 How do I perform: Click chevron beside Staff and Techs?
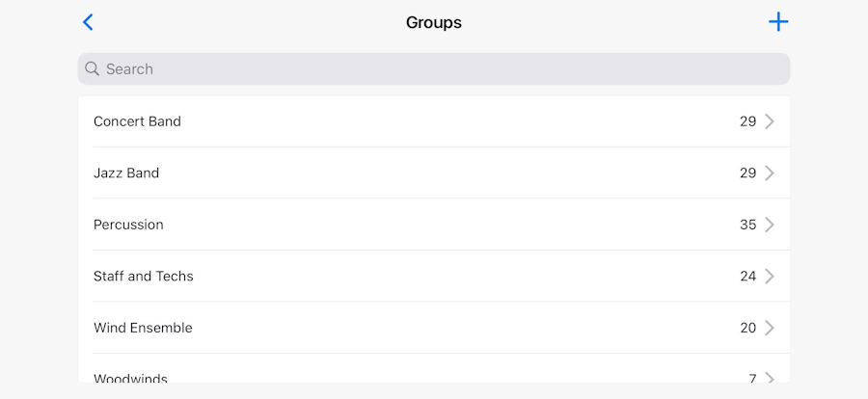coord(770,277)
